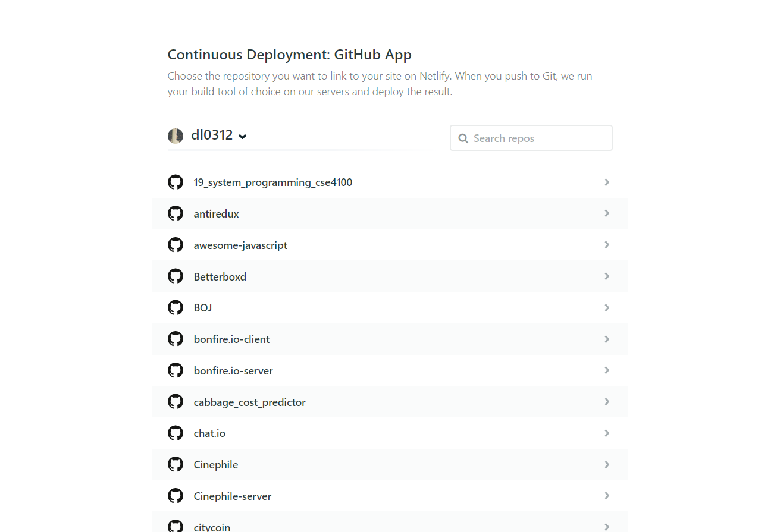Select the citycoin repository name
The height and width of the screenshot is (532, 780).
click(x=212, y=527)
